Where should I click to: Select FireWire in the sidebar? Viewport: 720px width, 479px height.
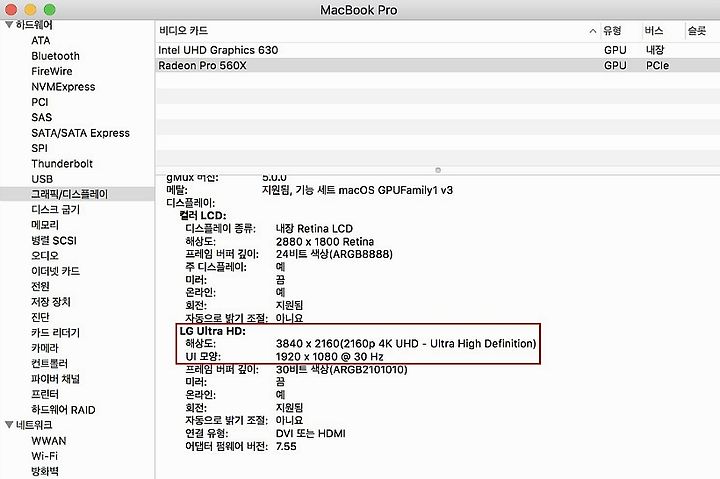coord(51,71)
